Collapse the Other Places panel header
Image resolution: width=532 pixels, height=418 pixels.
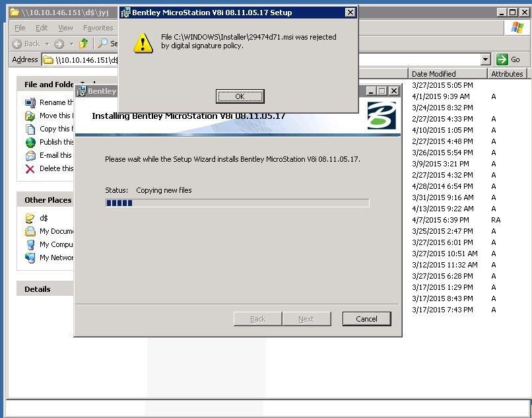45,200
